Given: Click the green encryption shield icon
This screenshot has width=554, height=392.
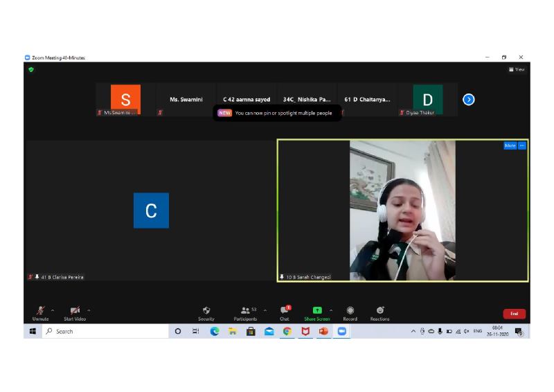Looking at the screenshot, I should click(30, 69).
